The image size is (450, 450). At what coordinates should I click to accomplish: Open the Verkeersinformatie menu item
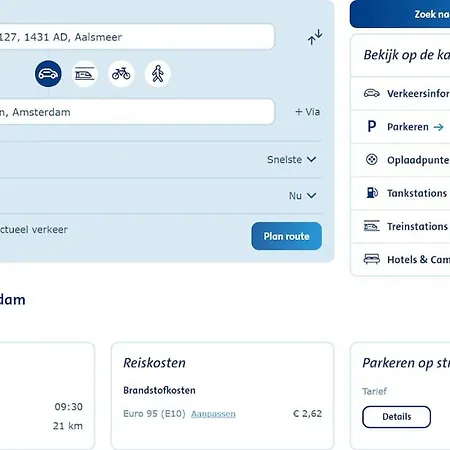click(400, 93)
